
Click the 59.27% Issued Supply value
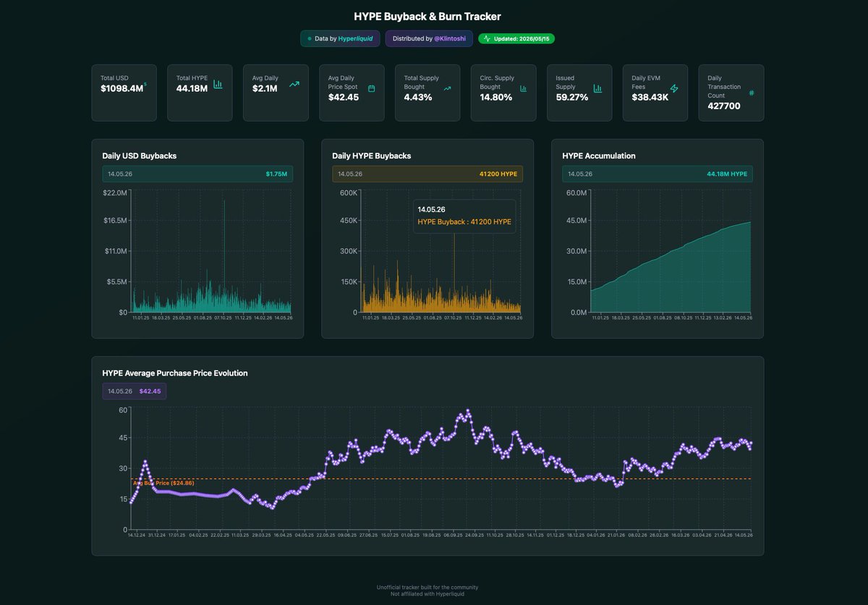[572, 97]
